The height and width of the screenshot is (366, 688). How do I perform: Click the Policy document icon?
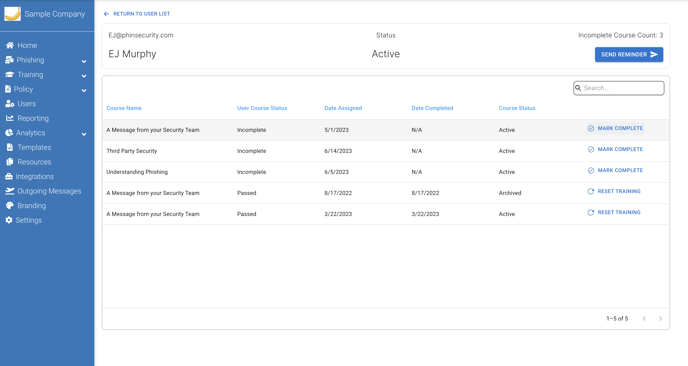tap(8, 89)
